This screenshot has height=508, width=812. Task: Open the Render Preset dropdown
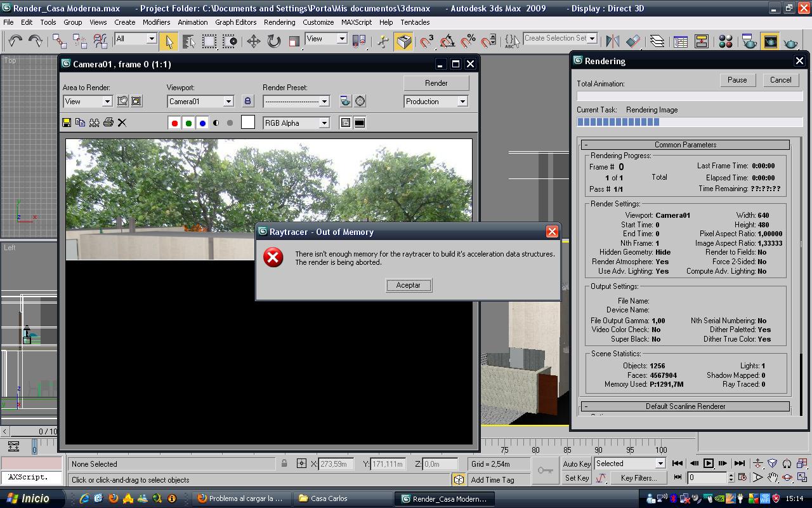(296, 102)
